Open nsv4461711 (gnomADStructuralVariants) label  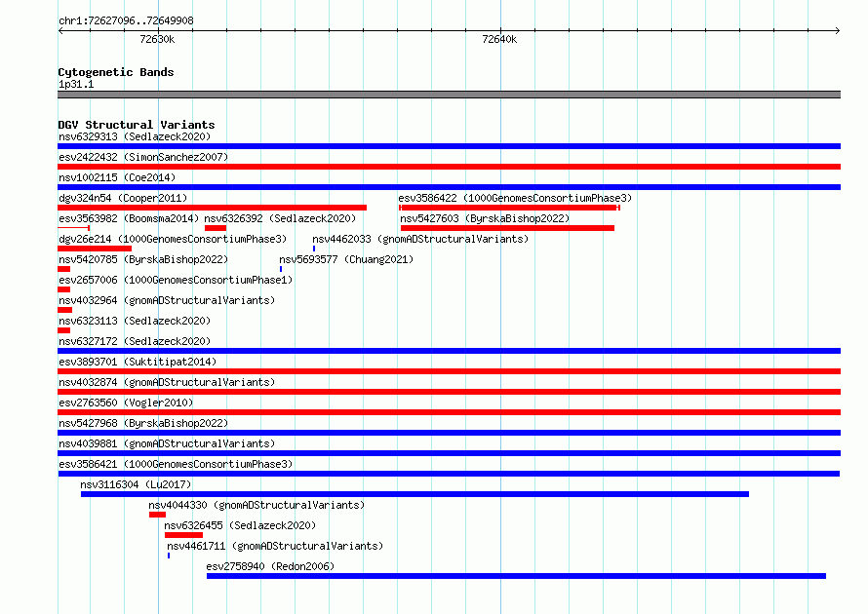(x=275, y=546)
